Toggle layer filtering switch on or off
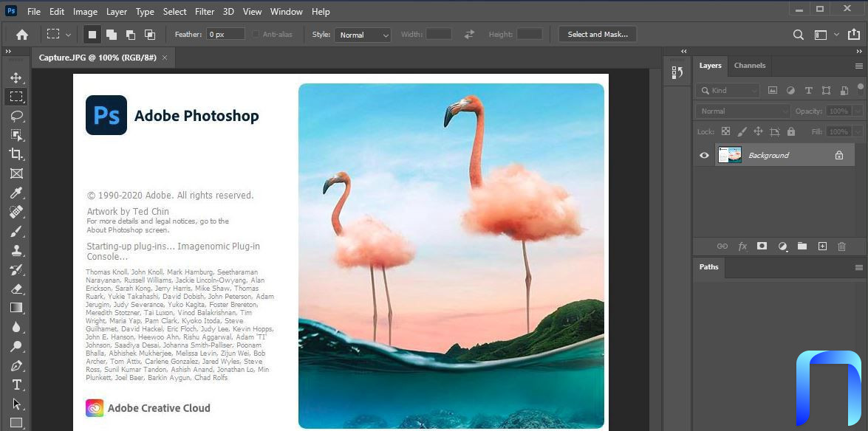 coord(860,89)
